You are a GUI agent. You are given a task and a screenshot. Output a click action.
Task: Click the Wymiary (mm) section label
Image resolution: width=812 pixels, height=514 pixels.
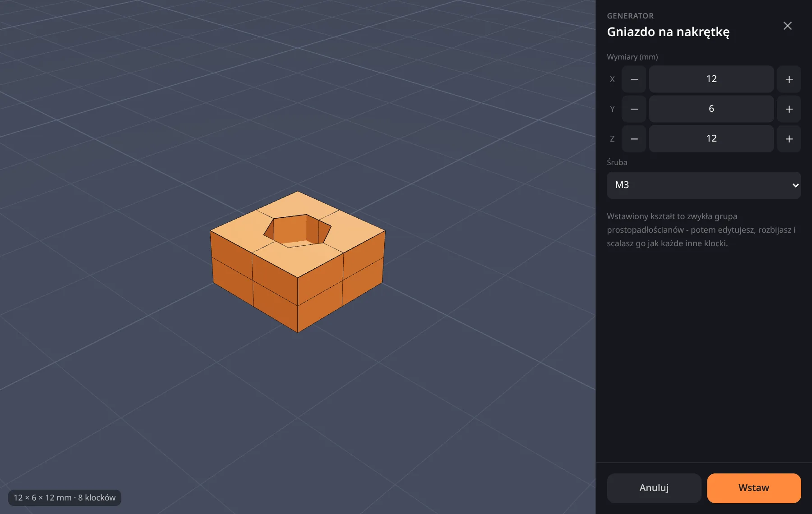[632, 57]
